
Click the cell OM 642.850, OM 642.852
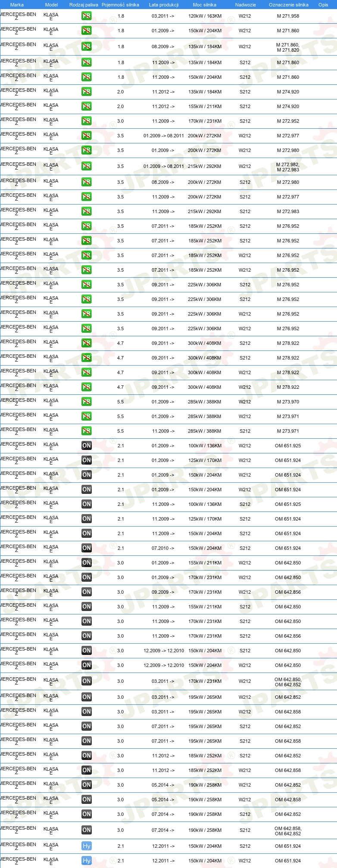pyautogui.click(x=288, y=682)
